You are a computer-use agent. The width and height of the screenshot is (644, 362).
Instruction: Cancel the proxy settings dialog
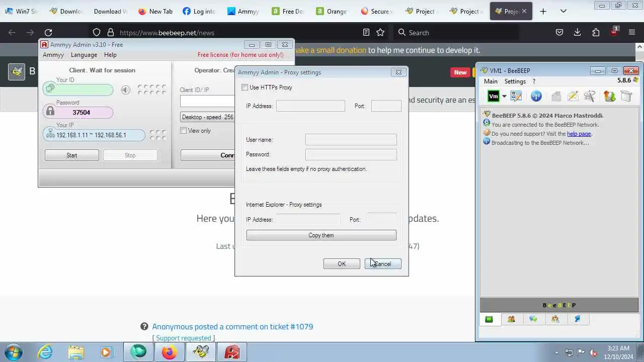tap(383, 264)
